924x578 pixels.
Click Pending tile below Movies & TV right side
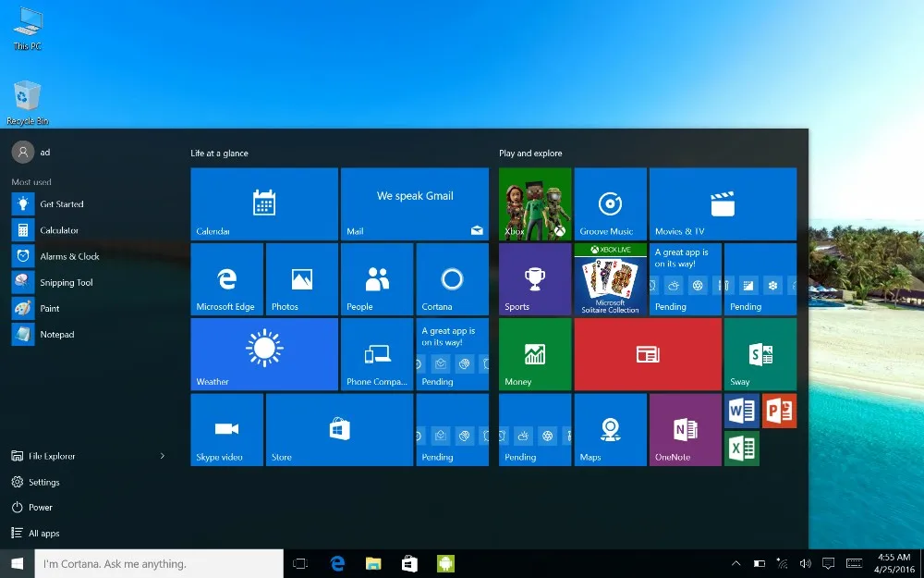(x=760, y=279)
